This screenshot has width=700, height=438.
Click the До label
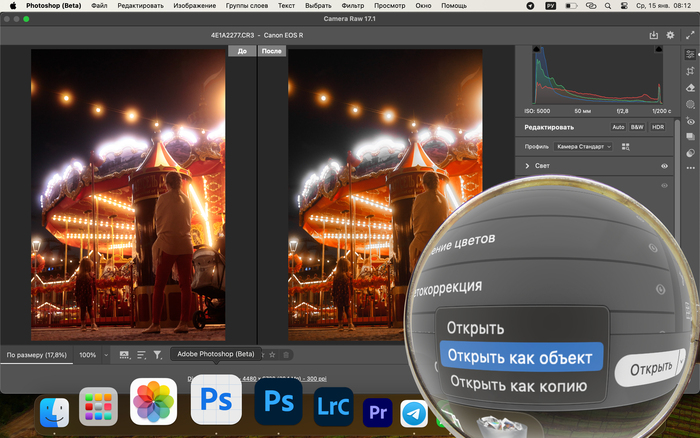242,51
